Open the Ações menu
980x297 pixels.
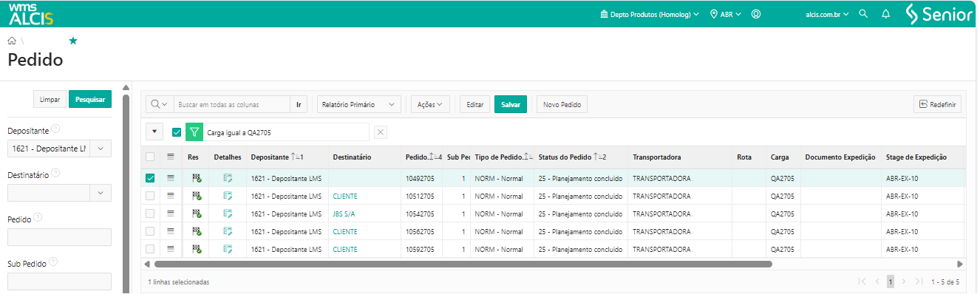coord(429,105)
